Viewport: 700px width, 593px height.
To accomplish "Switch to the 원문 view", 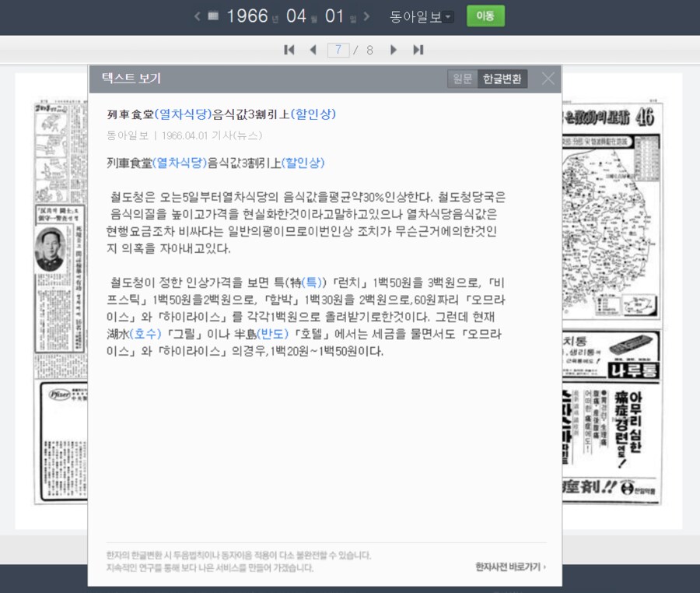I will tap(462, 79).
